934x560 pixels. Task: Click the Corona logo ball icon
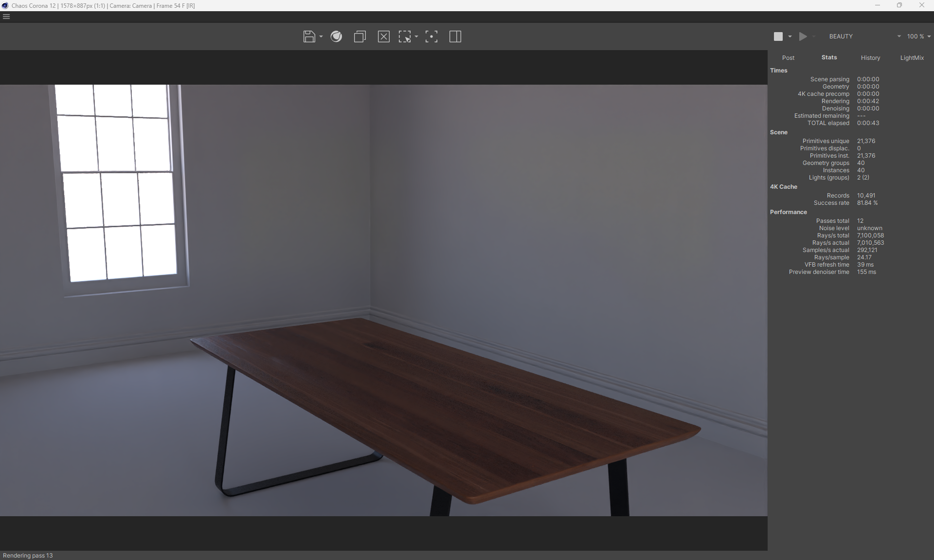(336, 36)
